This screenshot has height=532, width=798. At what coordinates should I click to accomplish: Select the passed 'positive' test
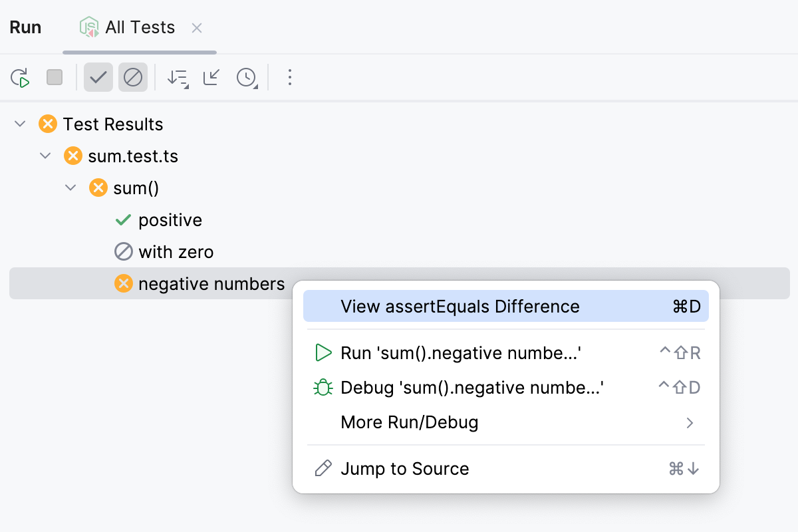[x=170, y=220]
